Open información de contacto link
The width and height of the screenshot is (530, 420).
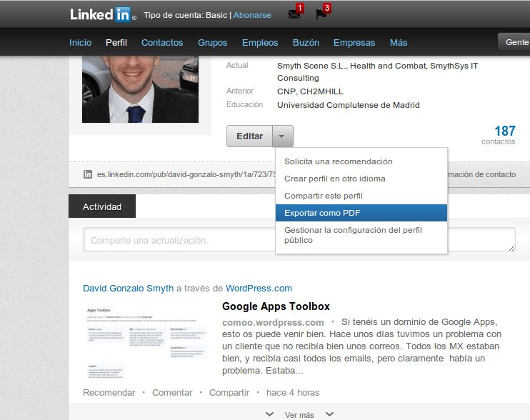click(481, 174)
